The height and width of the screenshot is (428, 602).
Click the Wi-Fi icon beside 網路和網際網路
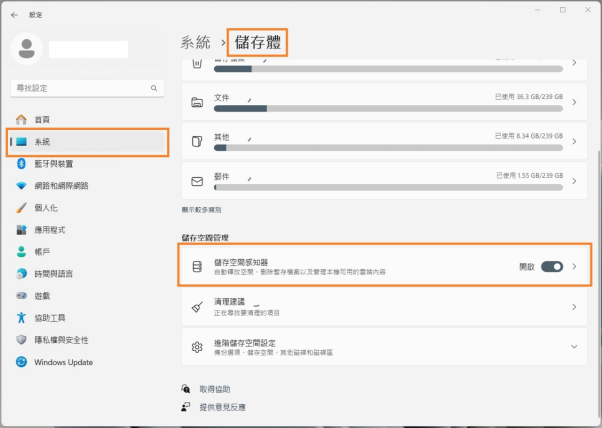22,186
